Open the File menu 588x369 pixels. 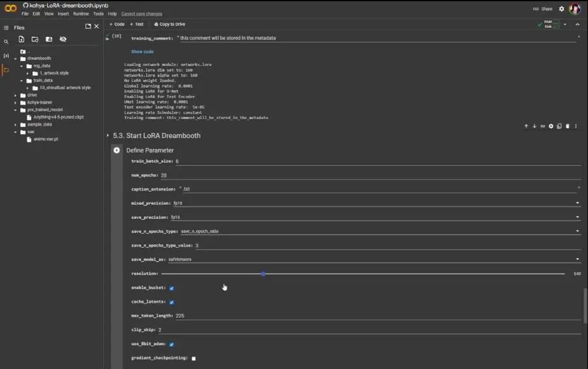coord(25,14)
